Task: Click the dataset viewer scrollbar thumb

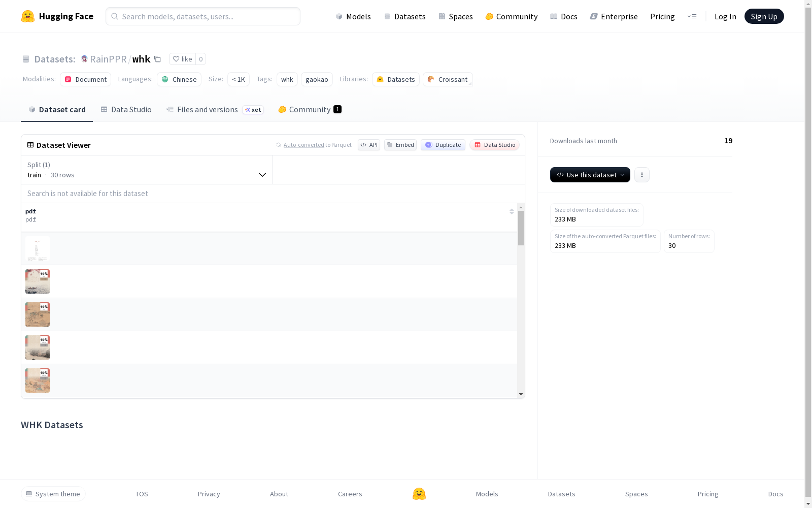Action: (521, 228)
